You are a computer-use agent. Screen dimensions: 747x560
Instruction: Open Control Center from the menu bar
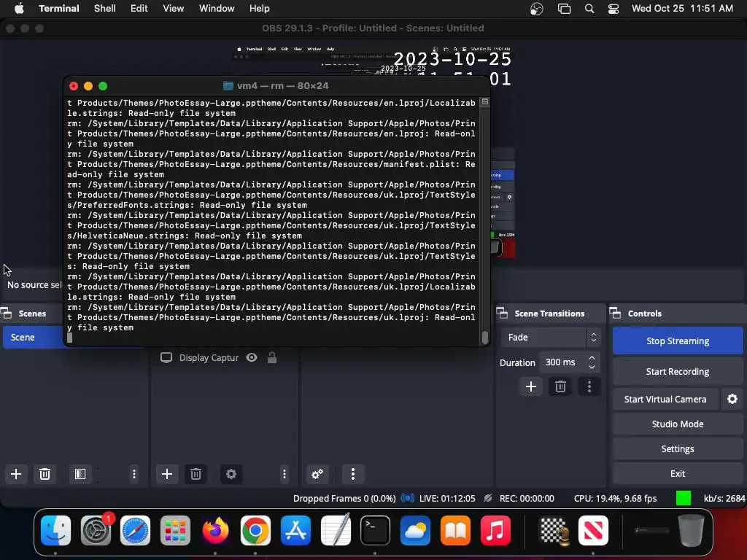pos(613,8)
